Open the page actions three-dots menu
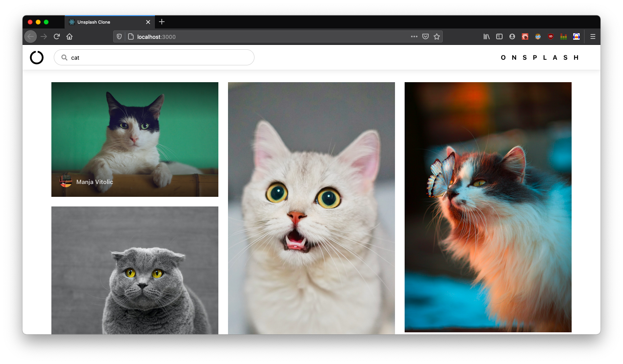Viewport: 623px width, 364px height. click(x=414, y=36)
